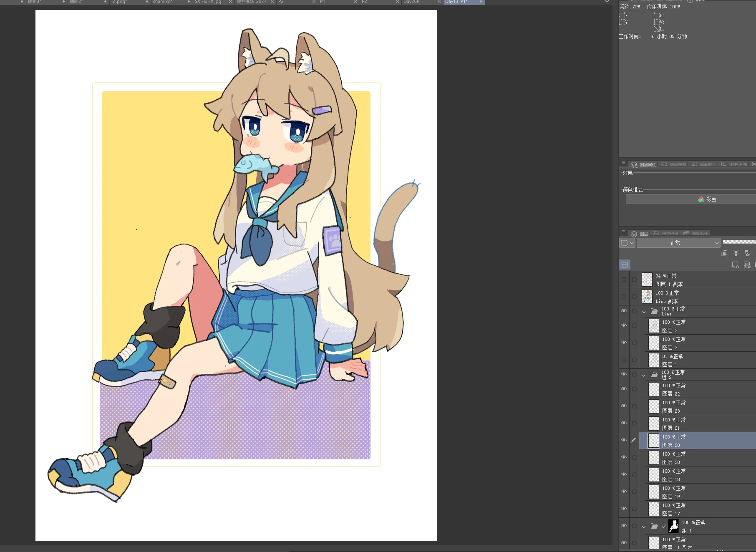Hide 图层 17 layer
The height and width of the screenshot is (552, 756).
point(624,509)
